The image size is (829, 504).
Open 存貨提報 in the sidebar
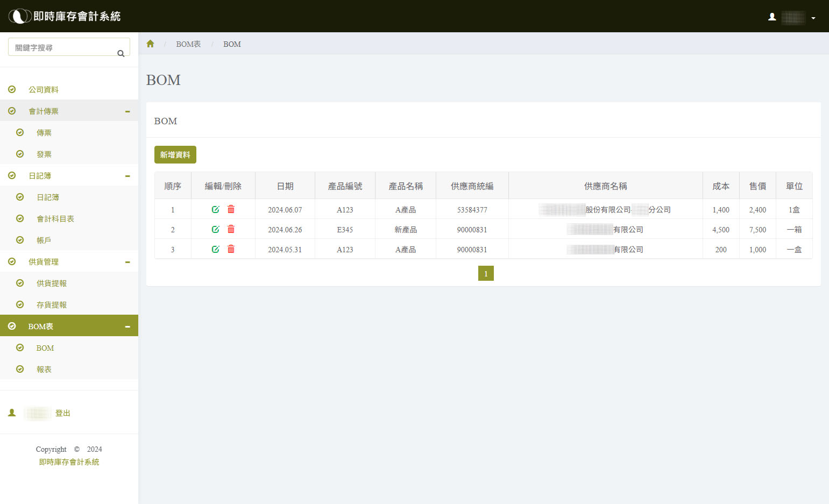coord(52,305)
